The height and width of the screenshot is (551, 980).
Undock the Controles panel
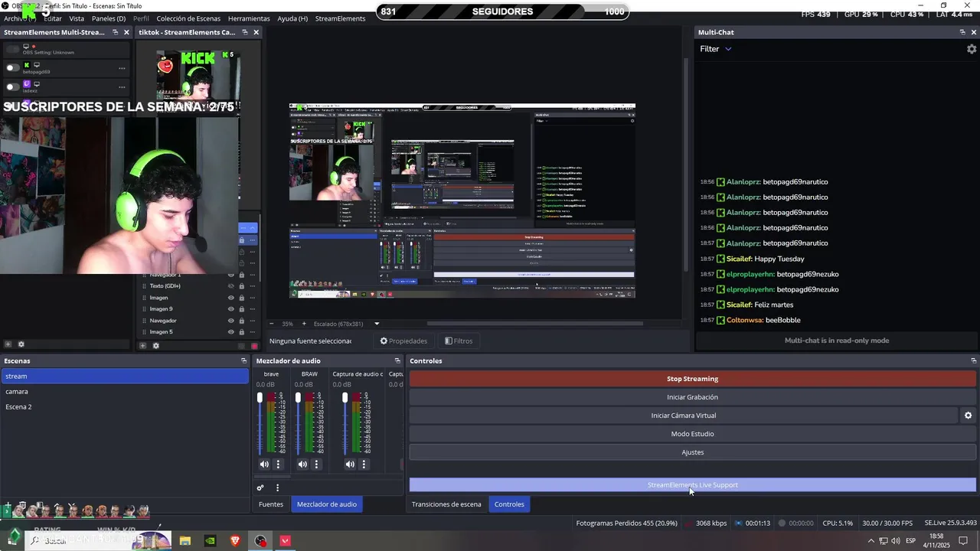[973, 360]
